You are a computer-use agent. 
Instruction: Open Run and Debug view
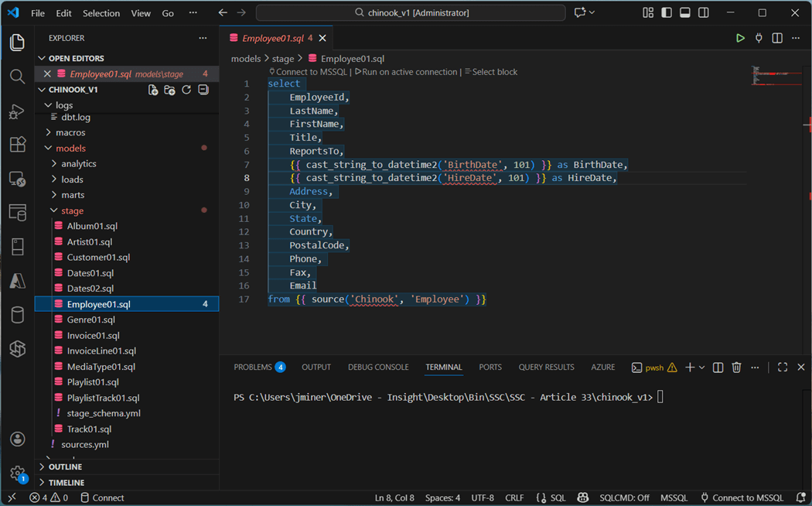tap(17, 111)
